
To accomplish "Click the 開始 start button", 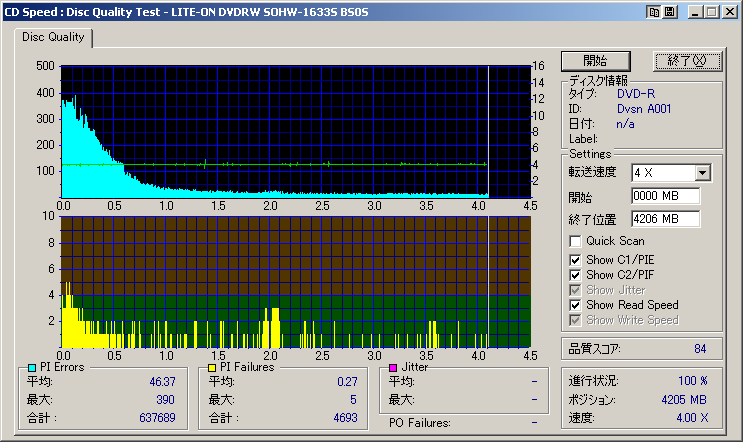I will coord(596,61).
